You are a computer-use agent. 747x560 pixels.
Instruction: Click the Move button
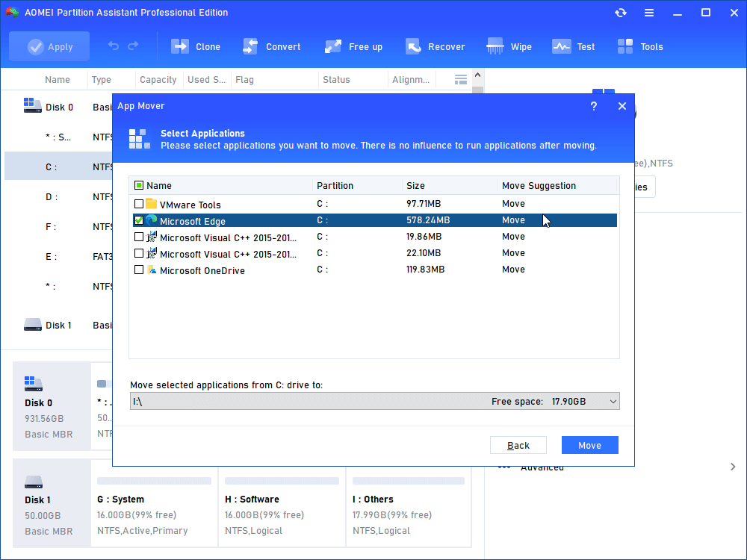point(589,445)
